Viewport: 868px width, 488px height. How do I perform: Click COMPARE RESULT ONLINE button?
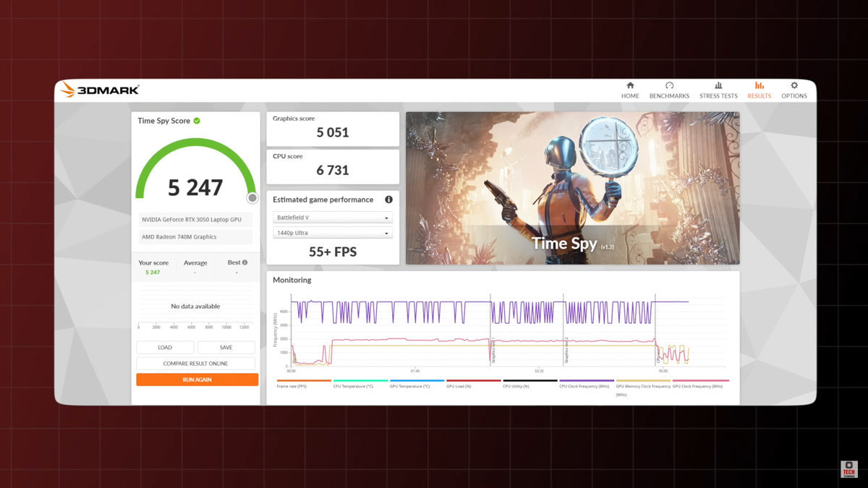[x=195, y=364]
